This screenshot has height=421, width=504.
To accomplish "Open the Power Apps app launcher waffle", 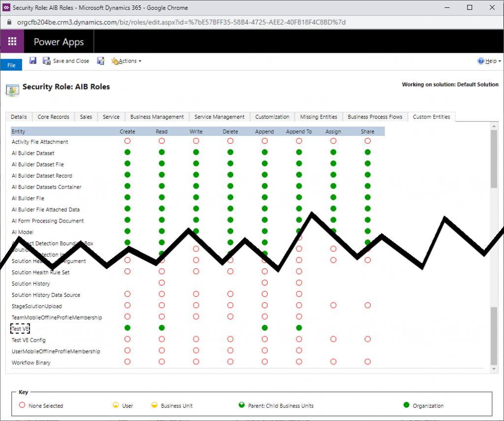I will [12, 41].
